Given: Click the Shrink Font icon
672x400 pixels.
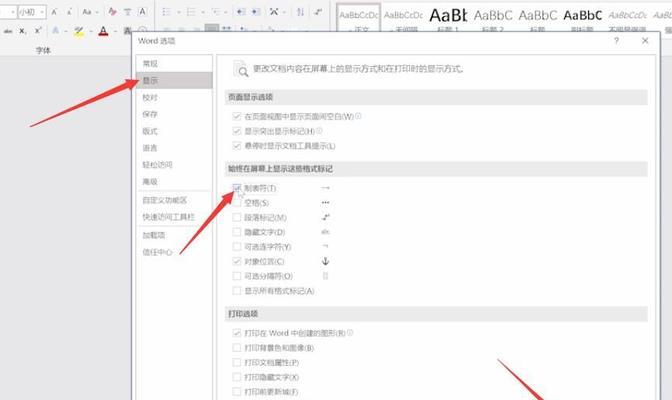Looking at the screenshot, I should pos(69,12).
